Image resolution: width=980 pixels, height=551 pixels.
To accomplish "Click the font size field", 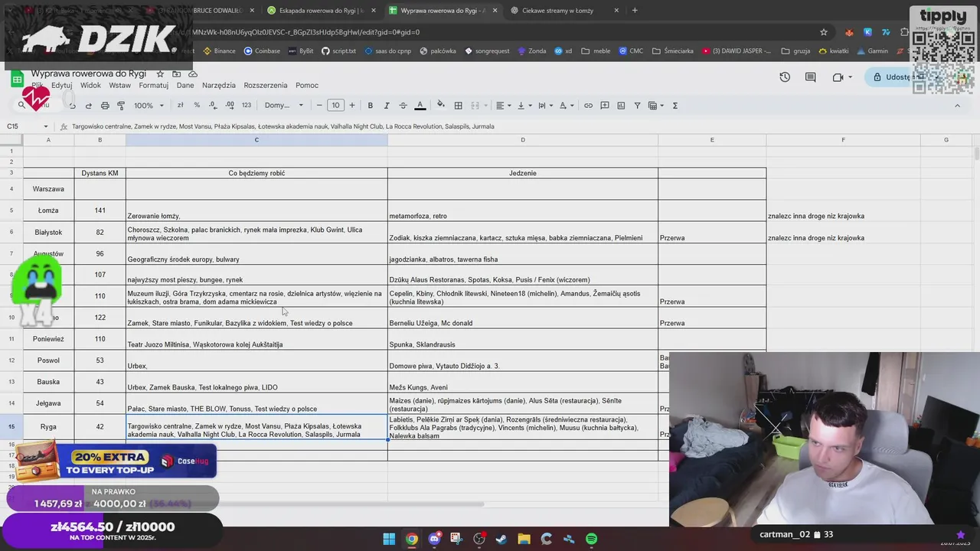I will [335, 106].
